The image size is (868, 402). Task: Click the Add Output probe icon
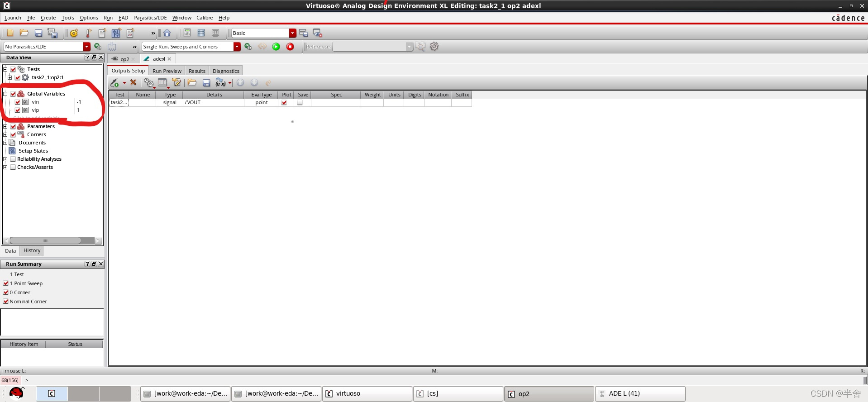tap(114, 83)
